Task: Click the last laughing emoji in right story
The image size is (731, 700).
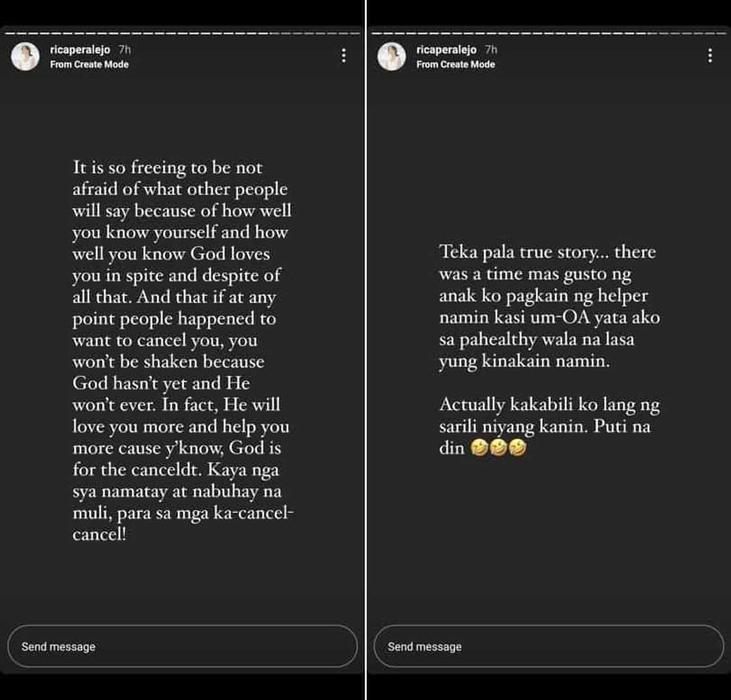Action: click(518, 449)
